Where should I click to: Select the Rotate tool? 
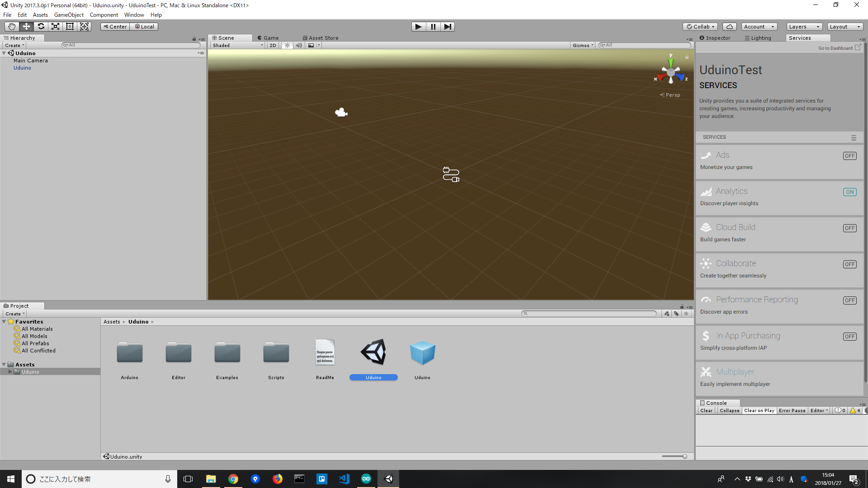41,27
